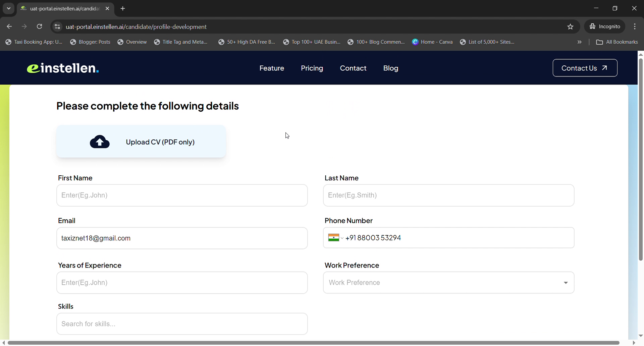Viewport: 644px width, 346px height.
Task: Reload the page
Action: 40,26
